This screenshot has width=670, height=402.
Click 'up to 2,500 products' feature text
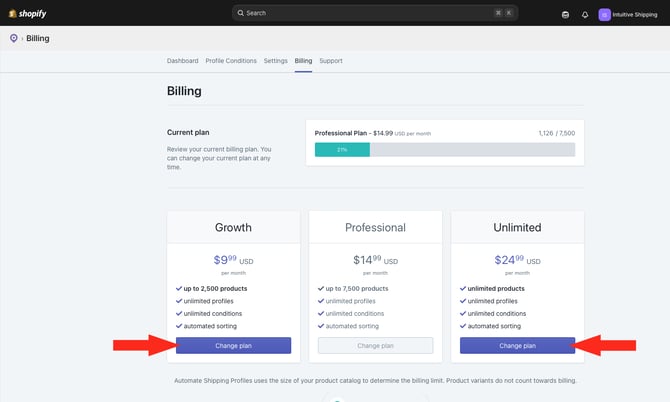215,288
